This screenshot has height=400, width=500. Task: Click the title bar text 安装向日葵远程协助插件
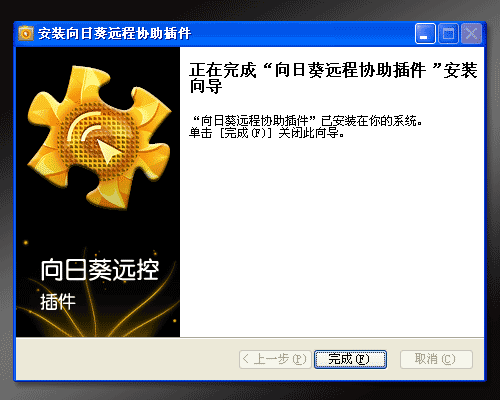coord(114,34)
